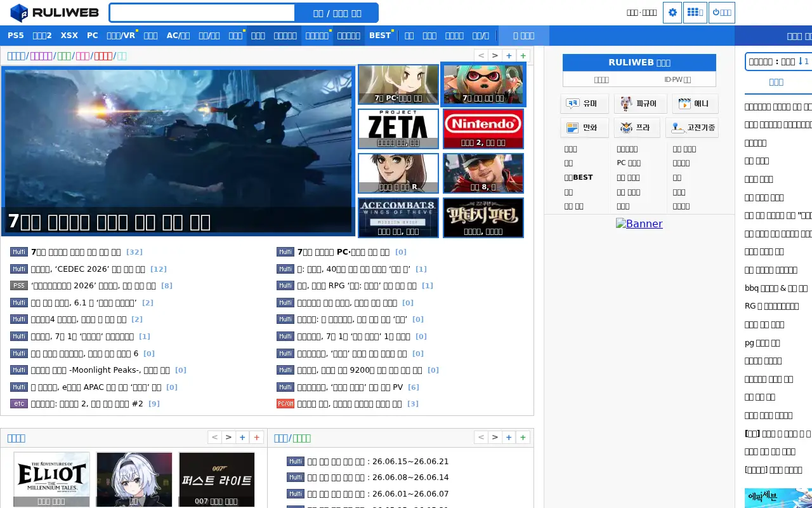
Task: Open the headline mentioning APAC
Action: tap(96, 387)
